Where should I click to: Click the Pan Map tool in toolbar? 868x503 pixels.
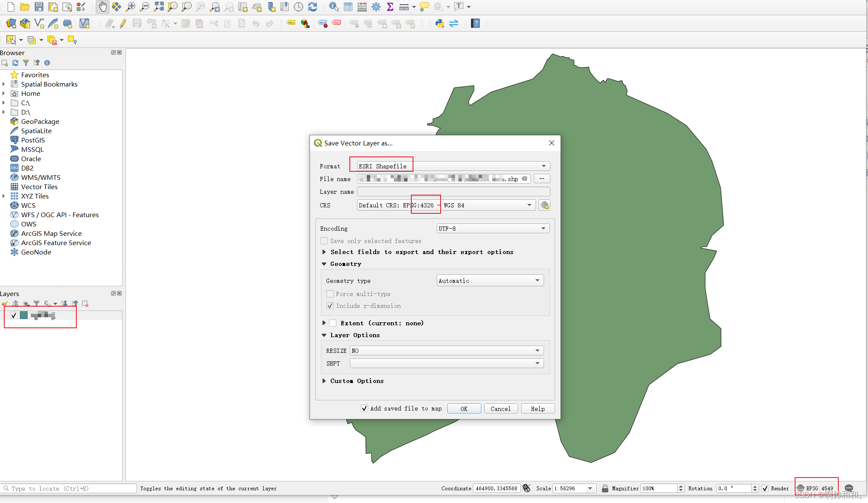click(x=102, y=6)
